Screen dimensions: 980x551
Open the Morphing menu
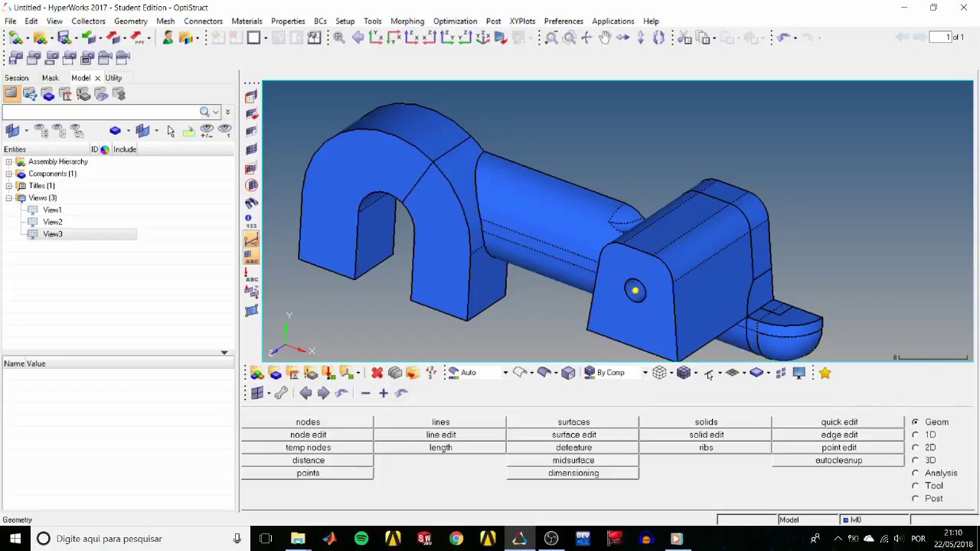tap(407, 21)
